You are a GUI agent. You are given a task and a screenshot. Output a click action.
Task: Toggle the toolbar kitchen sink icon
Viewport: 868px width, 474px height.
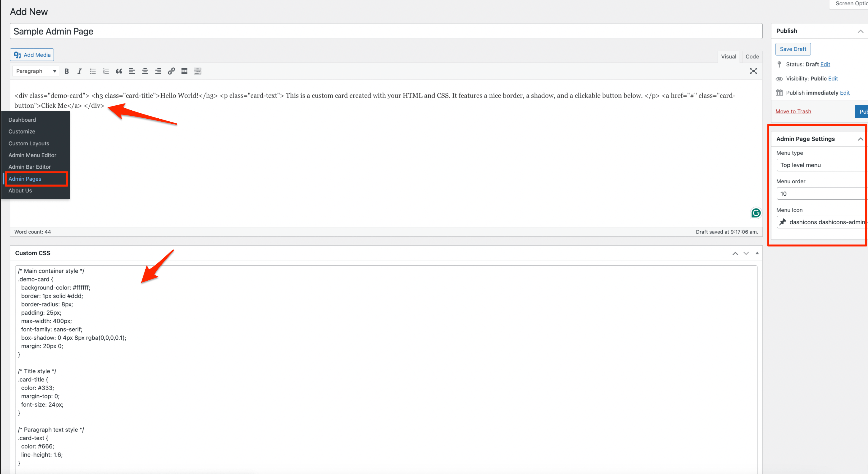[x=198, y=71]
